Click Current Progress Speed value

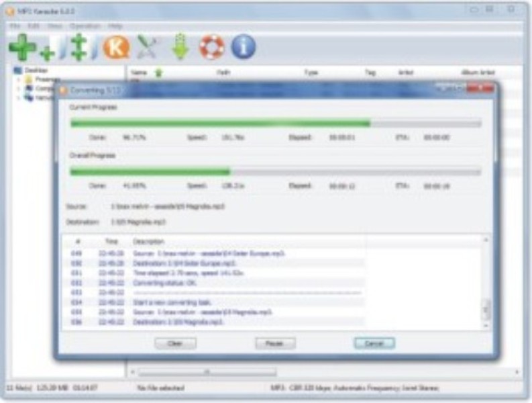click(233, 137)
